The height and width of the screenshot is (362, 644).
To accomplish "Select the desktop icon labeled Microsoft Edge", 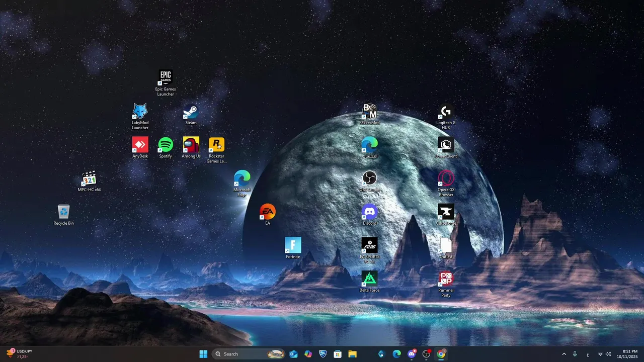I will pyautogui.click(x=242, y=184).
